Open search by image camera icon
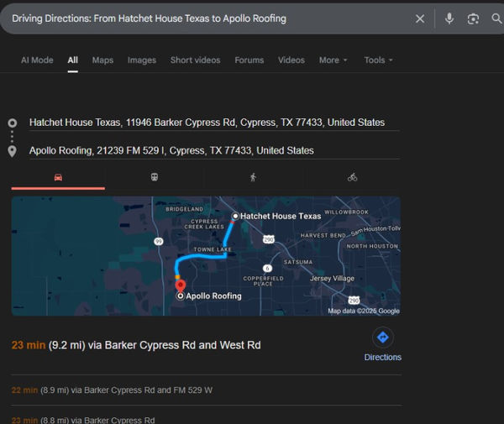Viewport: 504px width, 424px height. [473, 19]
